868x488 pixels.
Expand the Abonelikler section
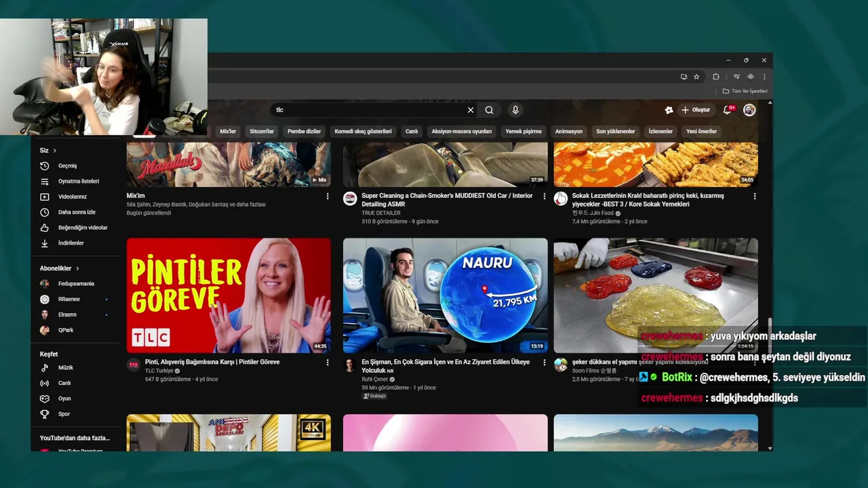59,268
